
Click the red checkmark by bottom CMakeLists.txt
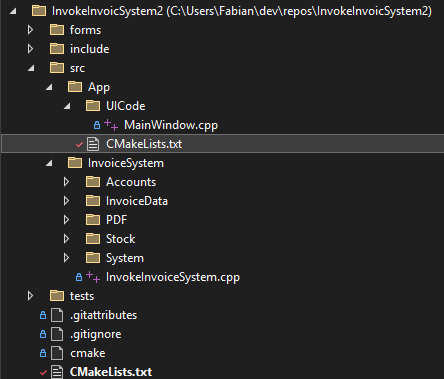[x=43, y=372]
